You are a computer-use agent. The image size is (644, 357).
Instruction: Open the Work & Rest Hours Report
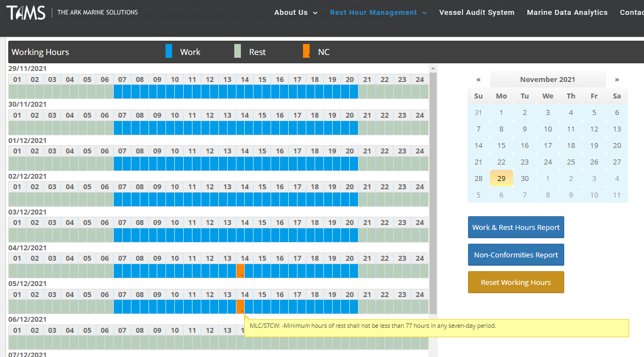pos(516,227)
